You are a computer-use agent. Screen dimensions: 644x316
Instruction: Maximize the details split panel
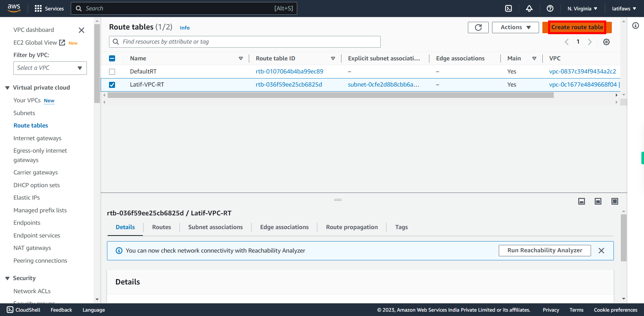[615, 201]
